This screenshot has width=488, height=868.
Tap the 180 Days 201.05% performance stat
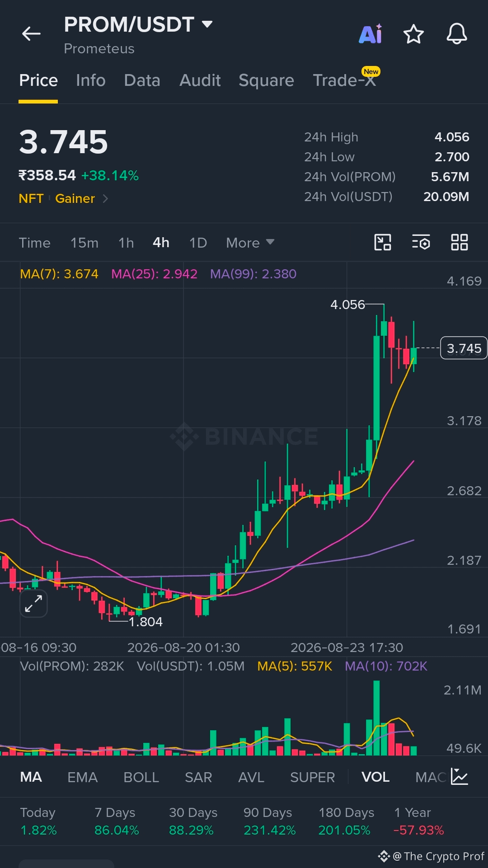[346, 821]
